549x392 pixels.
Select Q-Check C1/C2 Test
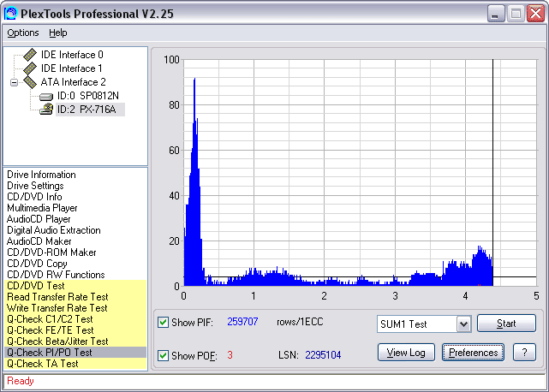(75, 319)
